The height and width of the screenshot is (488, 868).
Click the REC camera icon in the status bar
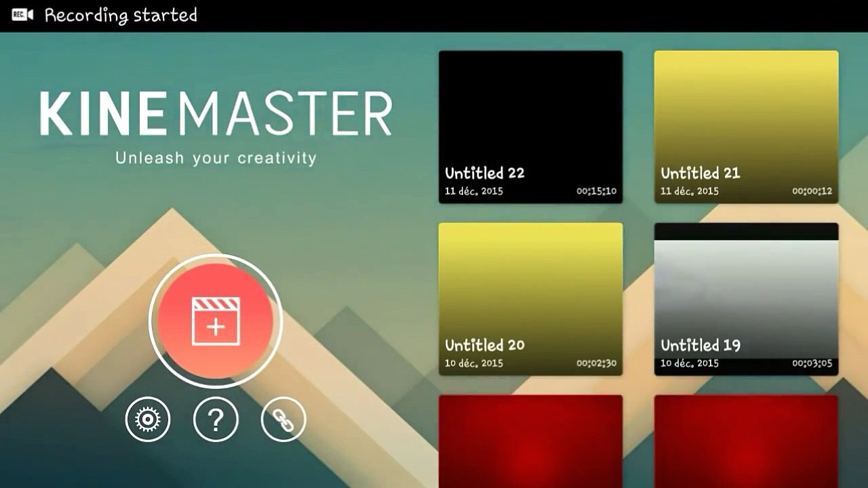pyautogui.click(x=22, y=15)
